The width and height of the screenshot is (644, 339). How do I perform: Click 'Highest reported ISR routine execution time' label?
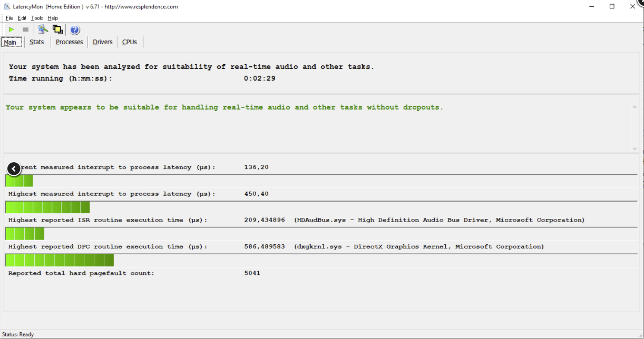click(108, 220)
